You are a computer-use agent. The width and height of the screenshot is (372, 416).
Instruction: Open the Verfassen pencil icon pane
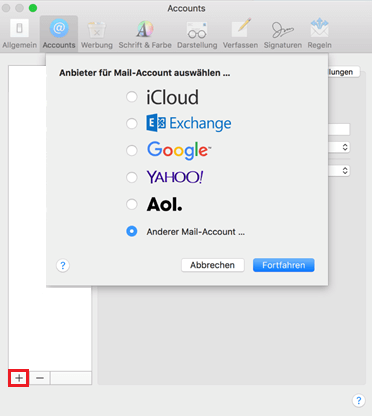(x=240, y=34)
